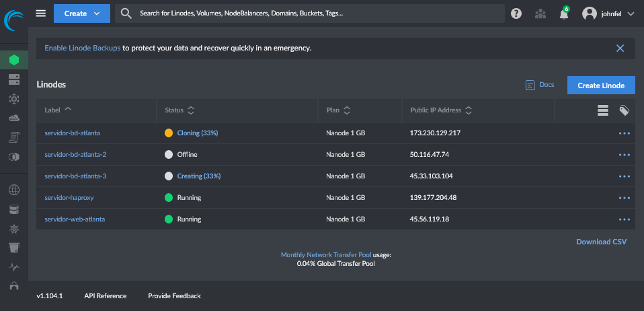Open action menu for servidor-bd-atlanta-2
Image resolution: width=644 pixels, height=311 pixels.
pyautogui.click(x=625, y=155)
